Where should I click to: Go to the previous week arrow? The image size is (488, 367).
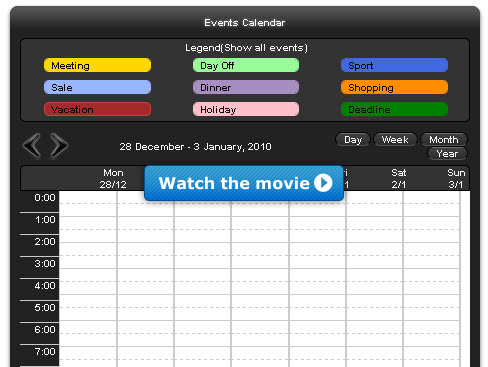tap(32, 146)
